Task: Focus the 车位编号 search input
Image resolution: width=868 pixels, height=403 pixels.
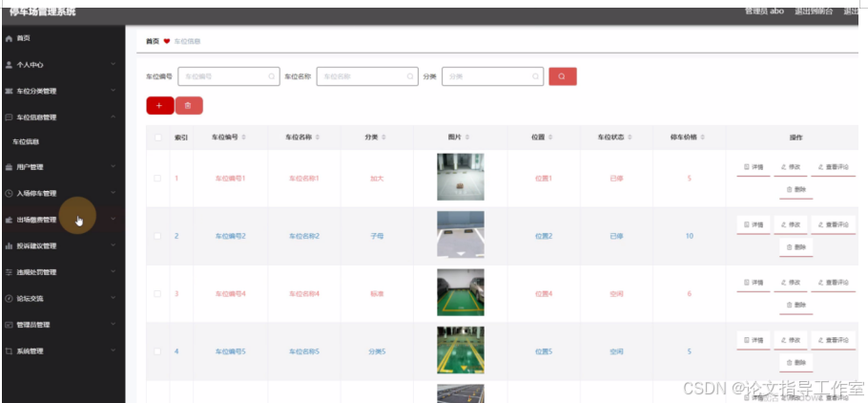Action: (x=229, y=76)
